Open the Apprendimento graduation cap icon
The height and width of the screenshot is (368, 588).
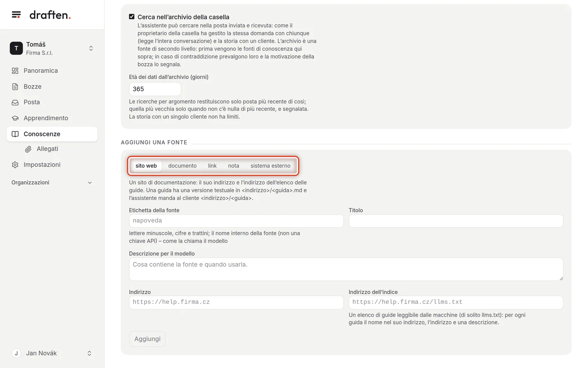pos(15,118)
